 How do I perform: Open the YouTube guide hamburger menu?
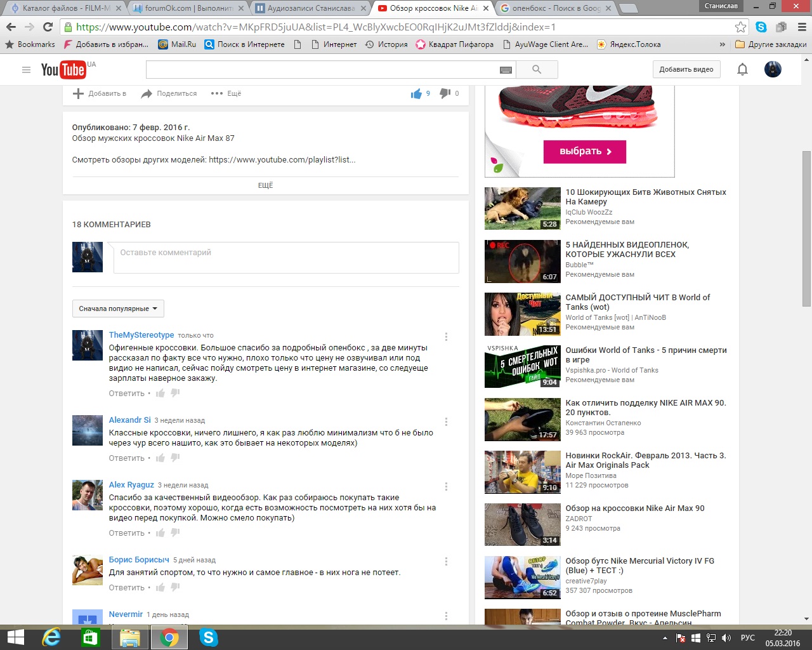26,70
